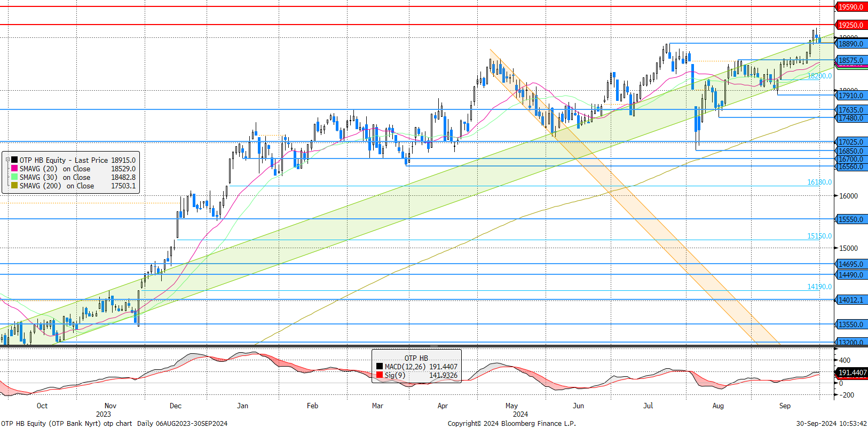Click the light green SMAVG (30) color swatch
The height and width of the screenshot is (428, 868).
[14, 177]
